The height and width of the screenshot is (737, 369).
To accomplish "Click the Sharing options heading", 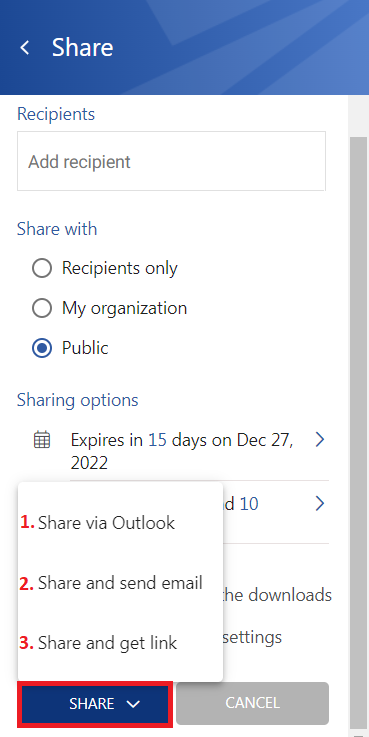I will [78, 400].
